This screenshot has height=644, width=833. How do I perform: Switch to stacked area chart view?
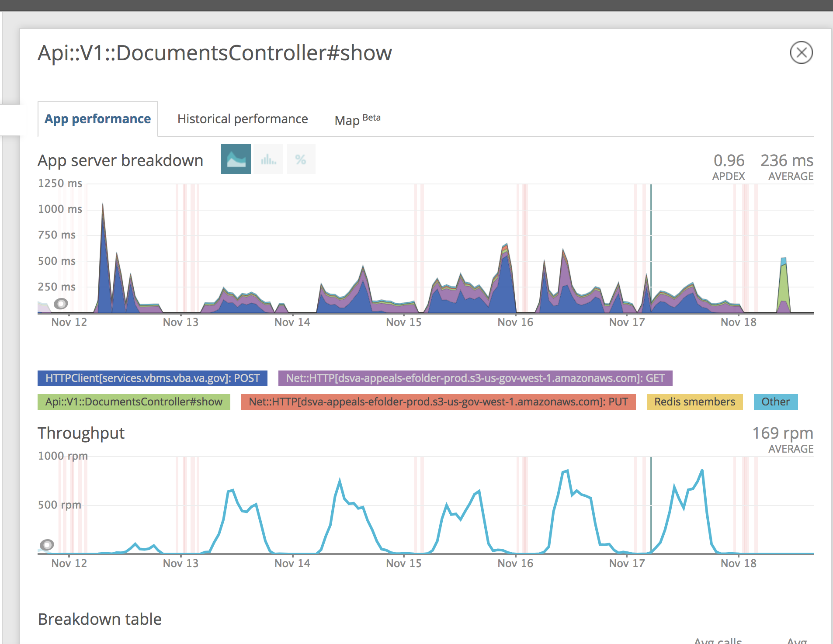coord(236,159)
